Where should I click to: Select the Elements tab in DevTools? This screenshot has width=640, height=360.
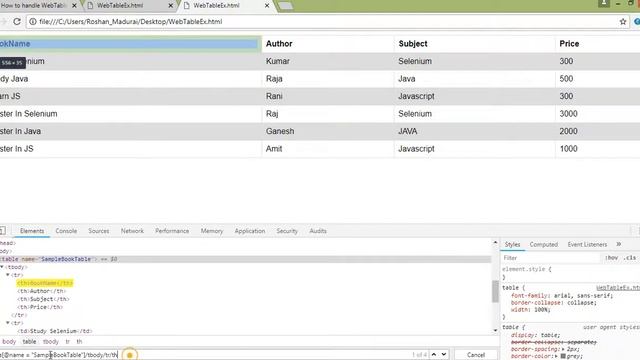[32, 231]
